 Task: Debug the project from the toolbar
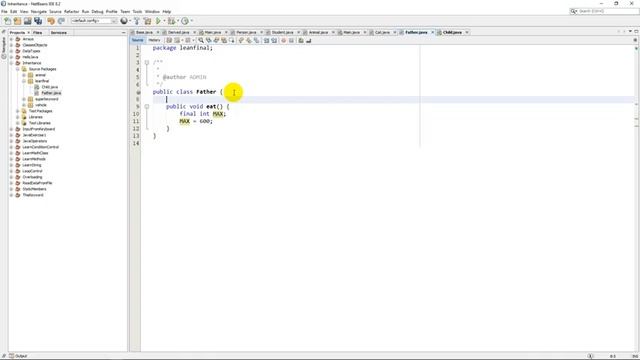click(172, 21)
